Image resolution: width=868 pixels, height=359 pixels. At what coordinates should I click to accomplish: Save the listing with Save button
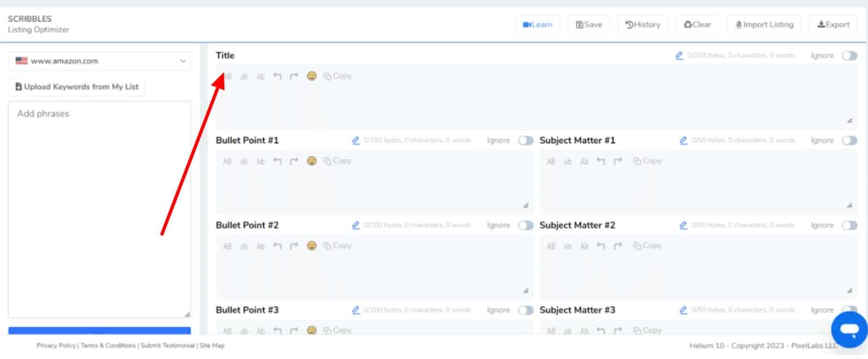pos(589,24)
